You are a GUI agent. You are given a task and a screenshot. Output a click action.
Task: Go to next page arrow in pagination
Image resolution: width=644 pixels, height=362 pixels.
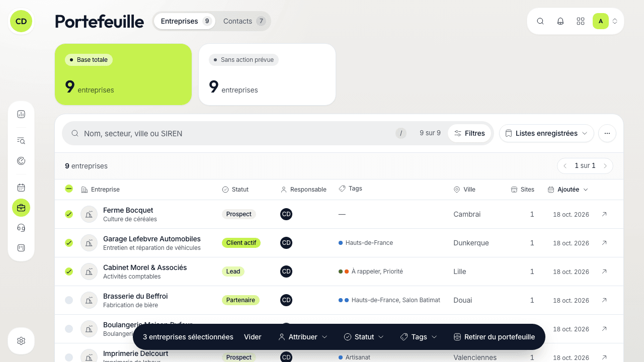(605, 166)
